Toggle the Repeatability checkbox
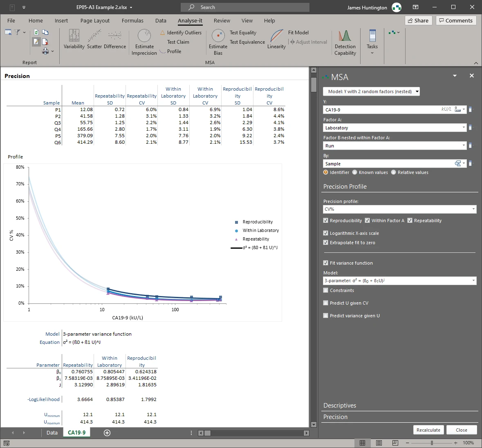The width and height of the screenshot is (482, 448). click(x=410, y=221)
